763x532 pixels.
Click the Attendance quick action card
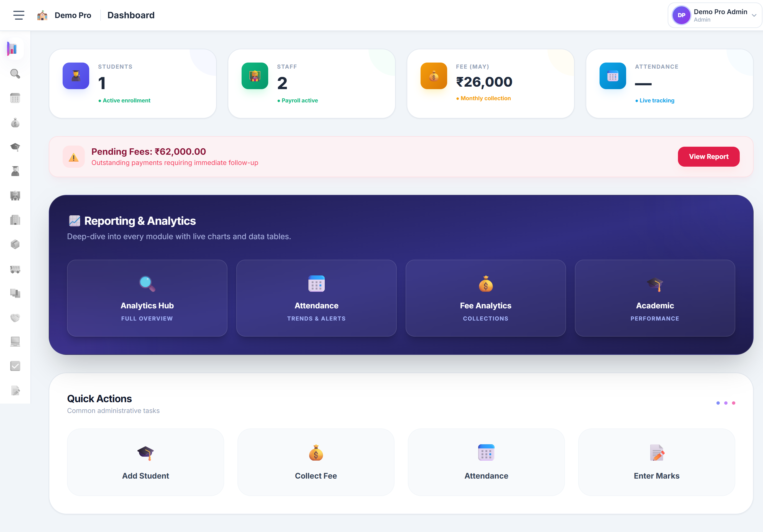486,462
